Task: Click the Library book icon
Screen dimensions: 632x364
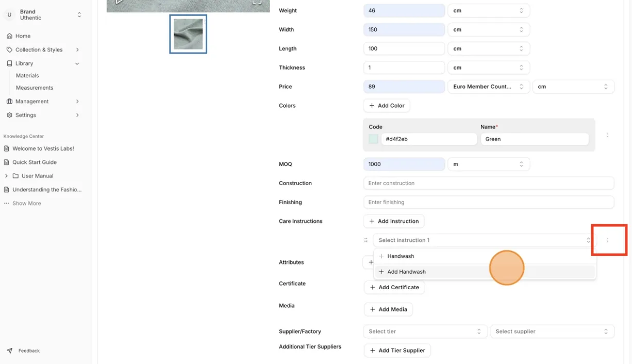Action: [x=9, y=63]
